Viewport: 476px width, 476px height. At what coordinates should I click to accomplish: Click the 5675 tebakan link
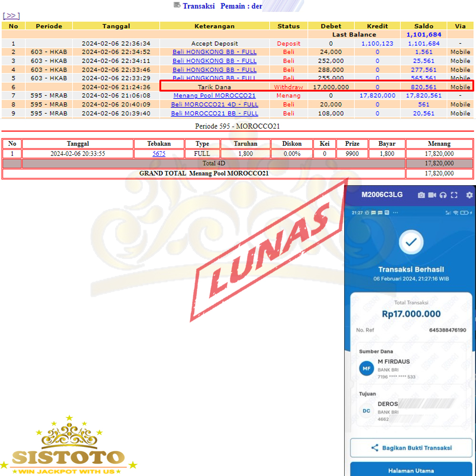point(159,154)
